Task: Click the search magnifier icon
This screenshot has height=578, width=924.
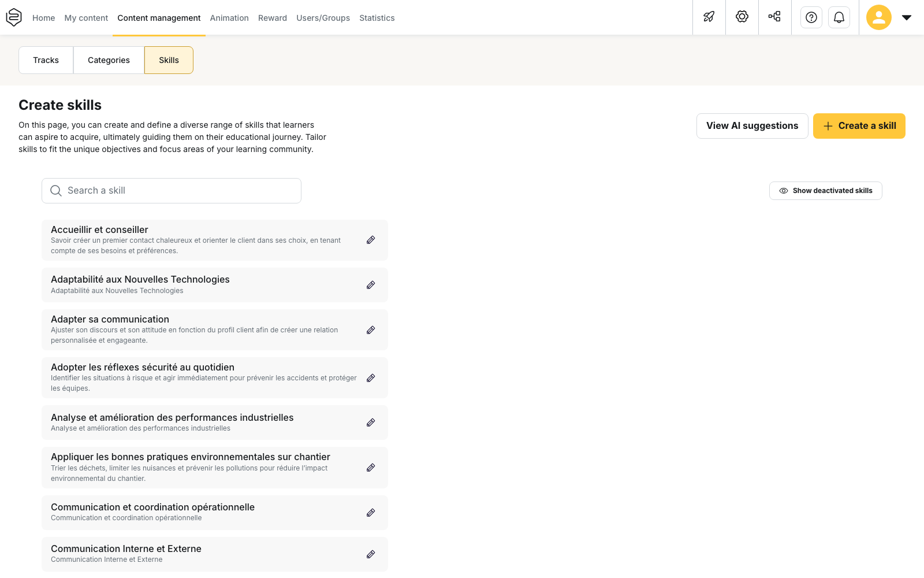Action: [x=56, y=191]
